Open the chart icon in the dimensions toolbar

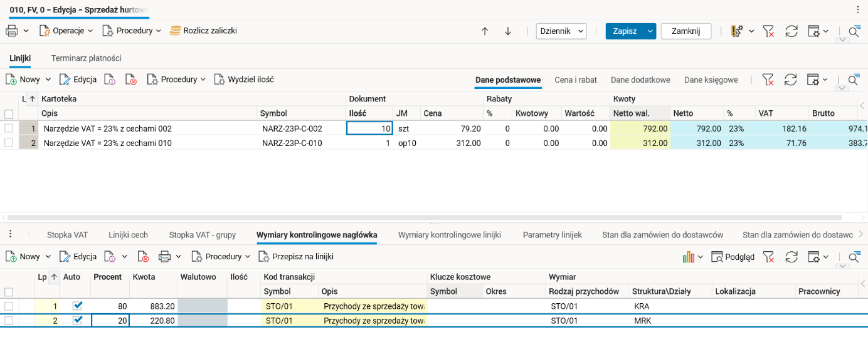[689, 257]
